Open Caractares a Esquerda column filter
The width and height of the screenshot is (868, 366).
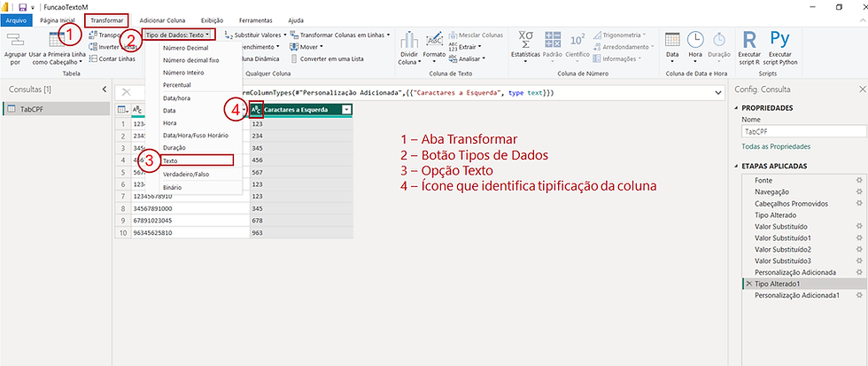point(346,110)
